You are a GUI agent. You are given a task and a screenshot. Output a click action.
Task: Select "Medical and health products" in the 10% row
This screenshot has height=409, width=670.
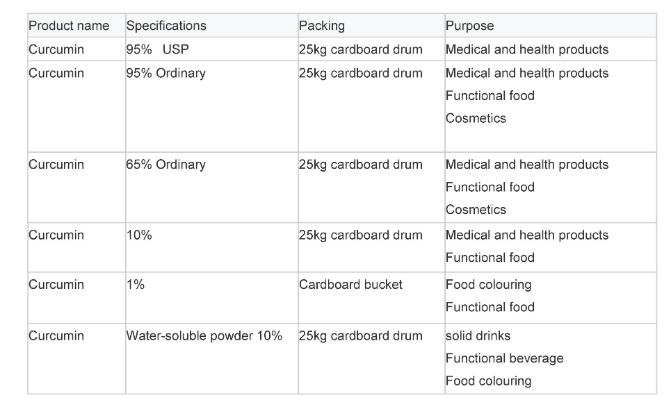point(526,235)
